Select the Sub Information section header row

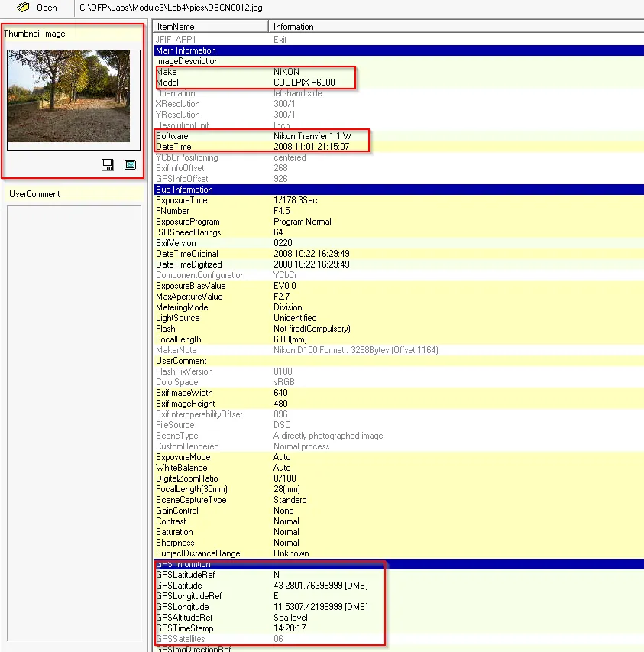coord(397,190)
